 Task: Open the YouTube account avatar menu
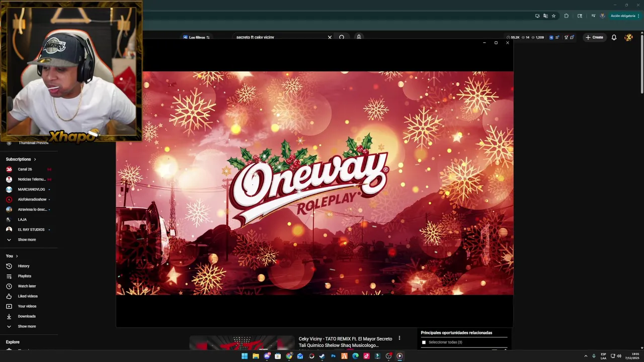(x=628, y=37)
